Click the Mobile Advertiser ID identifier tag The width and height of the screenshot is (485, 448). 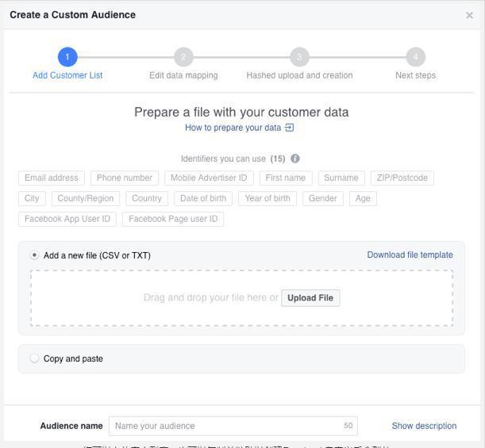[x=209, y=178]
